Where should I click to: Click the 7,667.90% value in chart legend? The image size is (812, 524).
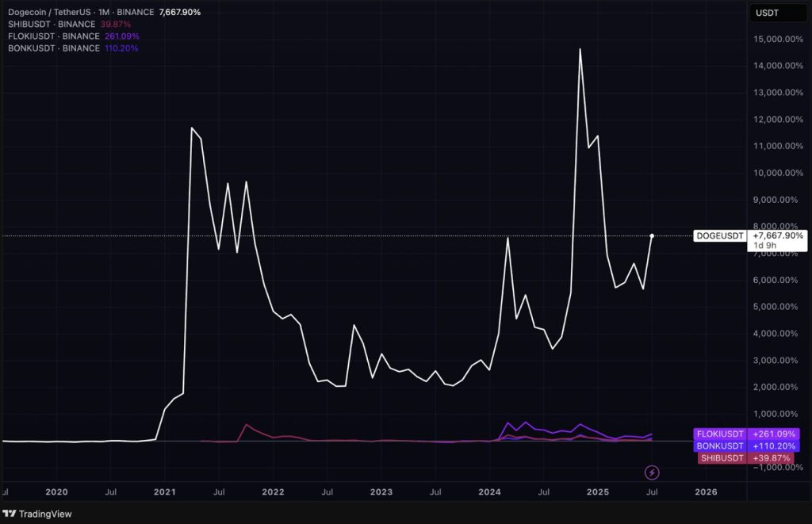point(180,12)
